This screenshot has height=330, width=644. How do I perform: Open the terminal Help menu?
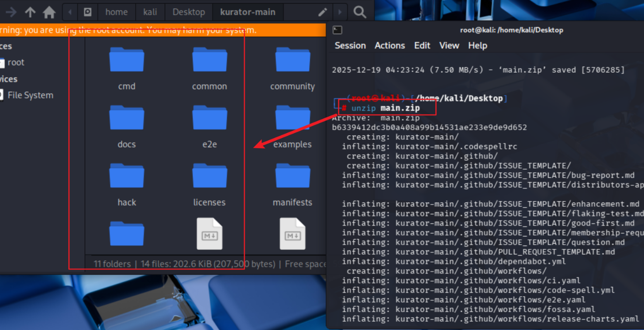pyautogui.click(x=478, y=45)
